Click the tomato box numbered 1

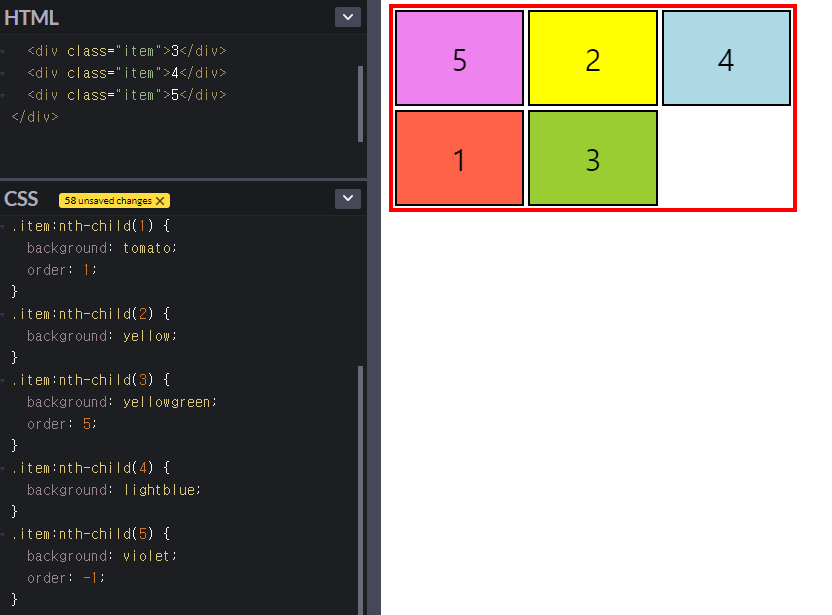(x=460, y=158)
